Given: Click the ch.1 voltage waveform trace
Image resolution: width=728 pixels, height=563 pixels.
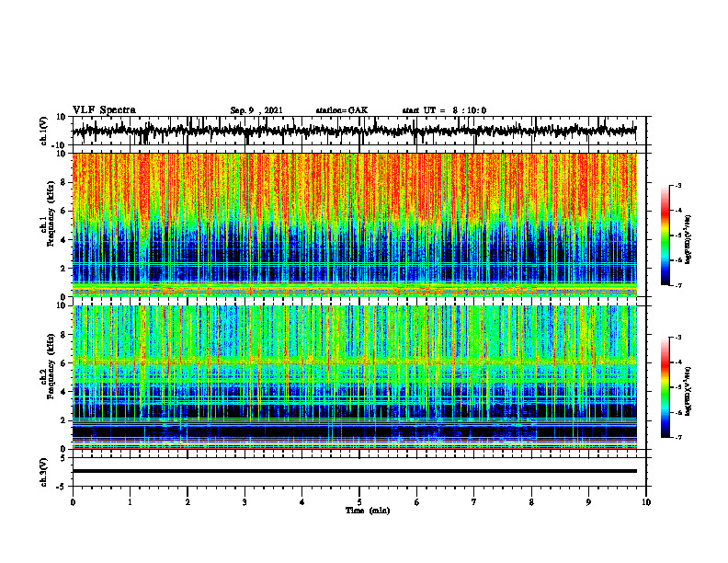Looking at the screenshot, I should point(354,131).
